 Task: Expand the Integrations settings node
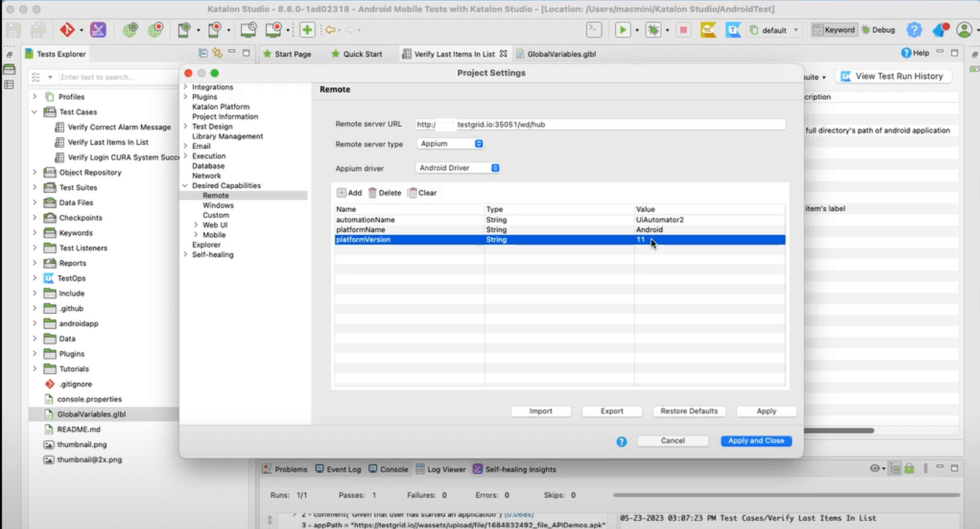(185, 87)
